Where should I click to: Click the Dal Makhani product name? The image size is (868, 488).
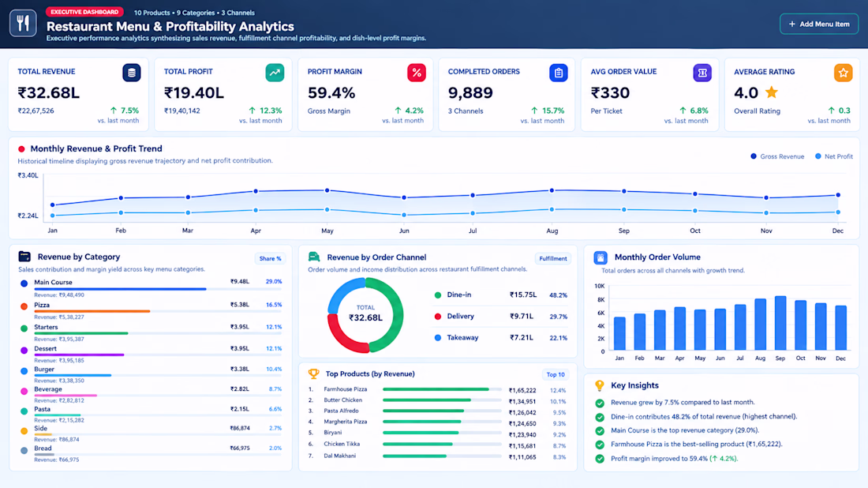point(340,456)
